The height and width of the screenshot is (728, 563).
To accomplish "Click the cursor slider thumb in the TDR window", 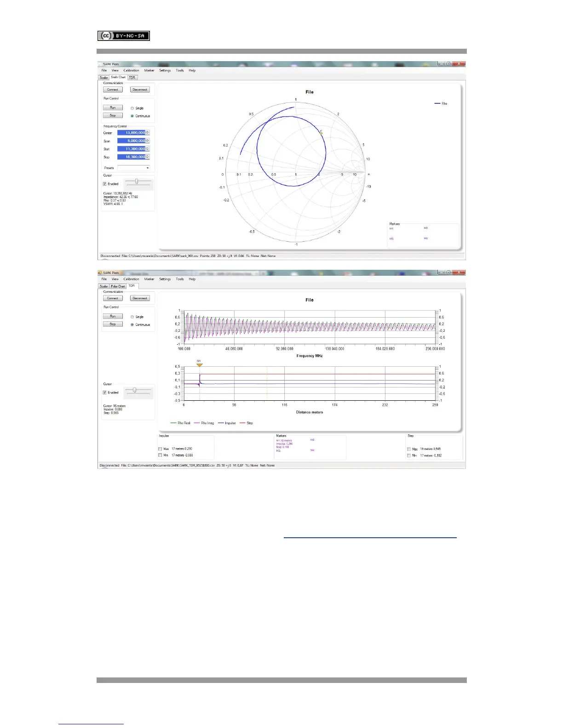I will point(134,390).
